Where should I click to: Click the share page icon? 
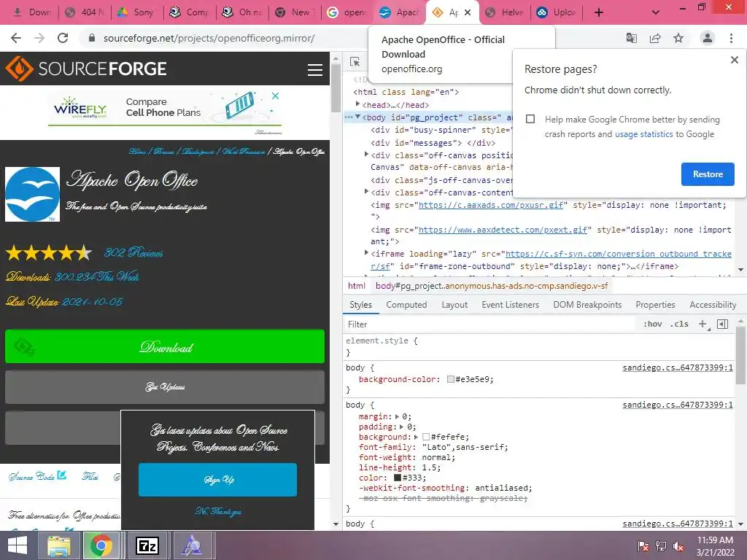click(x=655, y=38)
